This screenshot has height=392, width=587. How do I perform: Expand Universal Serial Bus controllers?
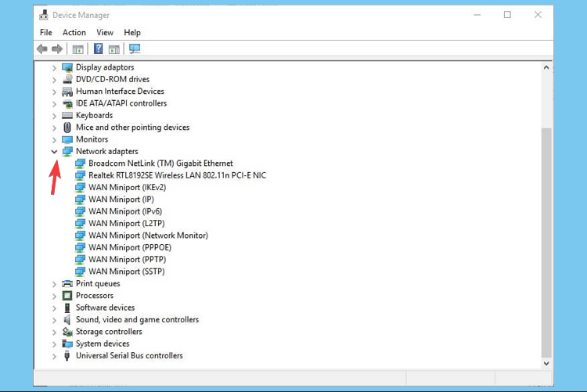(54, 356)
